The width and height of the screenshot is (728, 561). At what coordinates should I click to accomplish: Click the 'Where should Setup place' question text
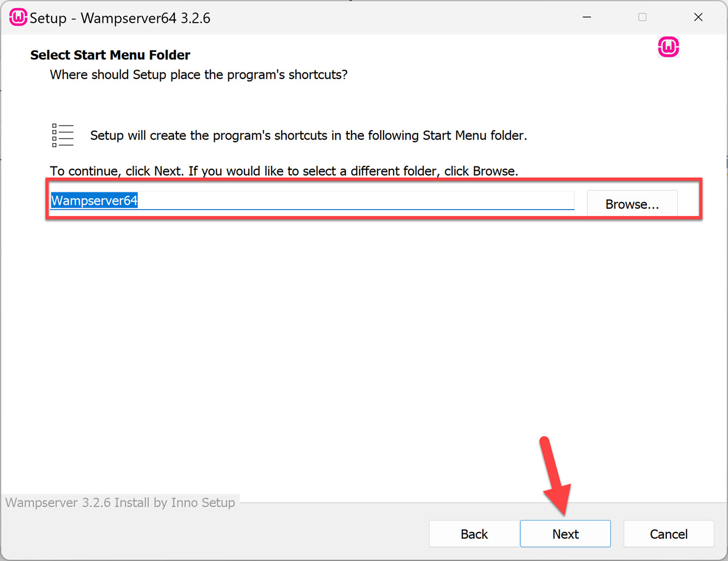[x=198, y=75]
